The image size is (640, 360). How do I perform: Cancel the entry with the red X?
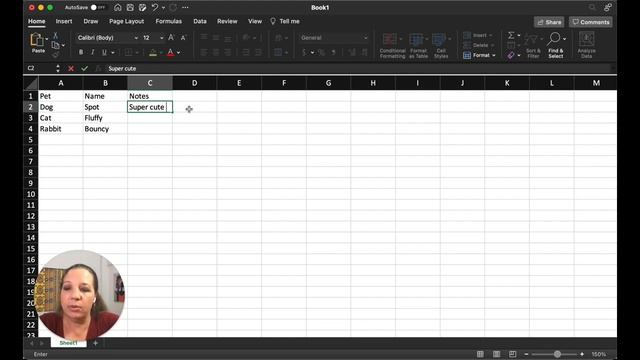pyautogui.click(x=71, y=69)
